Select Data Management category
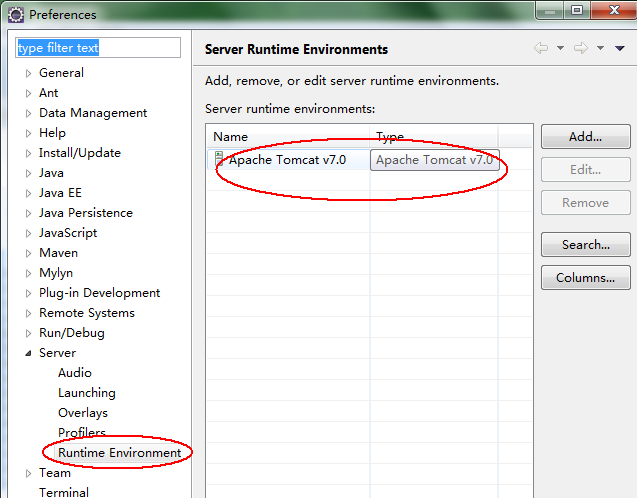 (93, 113)
